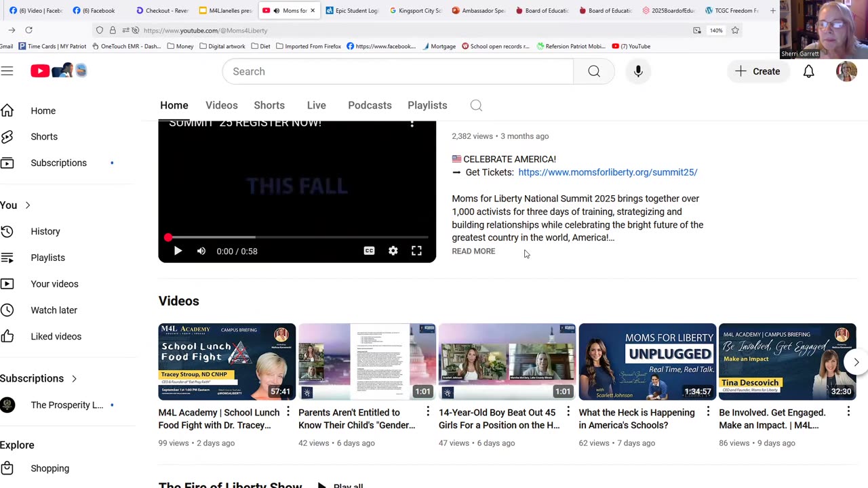Open the featured video's three-dot menu
The height and width of the screenshot is (488, 868).
412,123
